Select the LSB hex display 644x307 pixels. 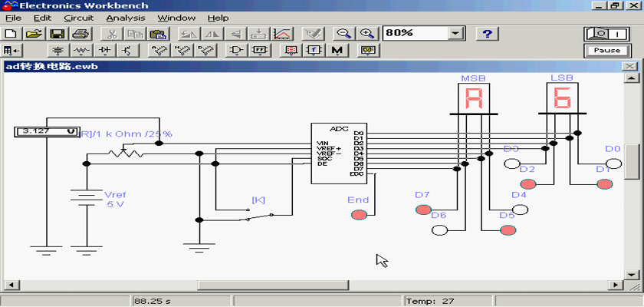click(x=562, y=99)
